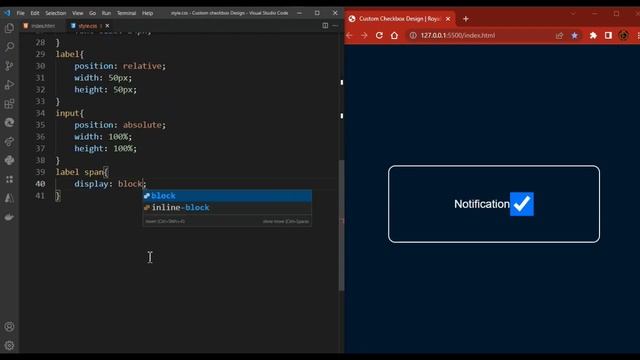Click 'input{' selector on line 34
This screenshot has width=640, height=360.
(70, 113)
